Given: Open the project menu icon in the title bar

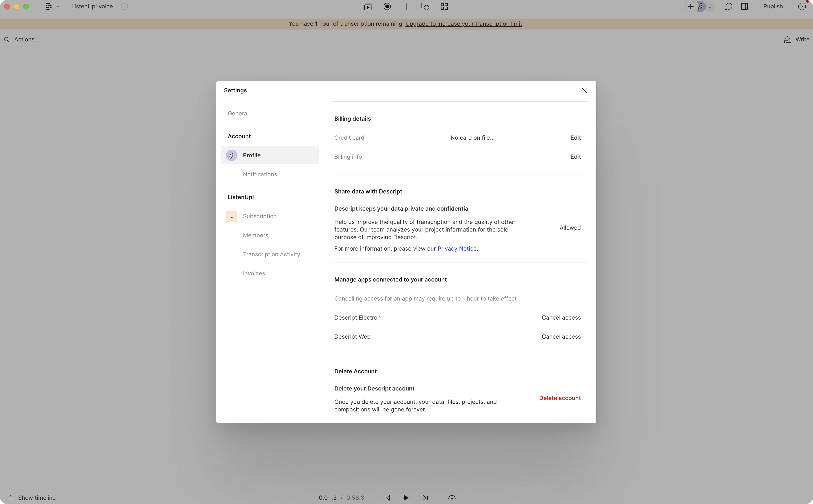Looking at the screenshot, I should pyautogui.click(x=49, y=6).
